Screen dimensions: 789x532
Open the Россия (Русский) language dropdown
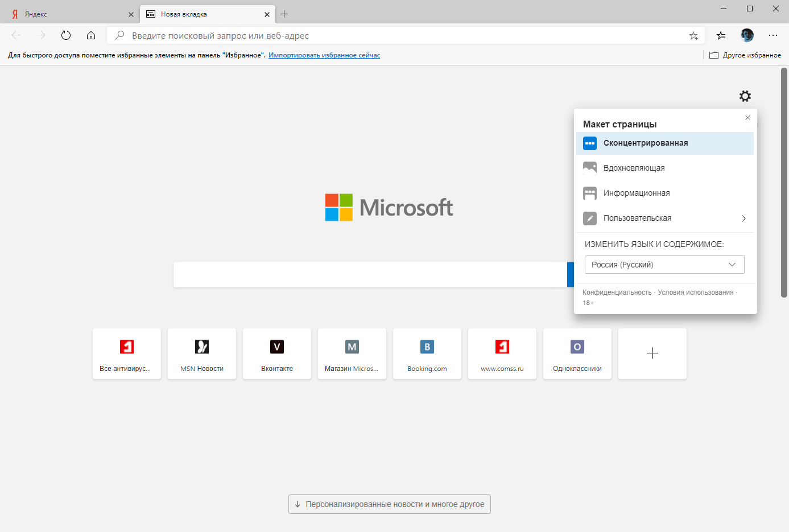(664, 265)
